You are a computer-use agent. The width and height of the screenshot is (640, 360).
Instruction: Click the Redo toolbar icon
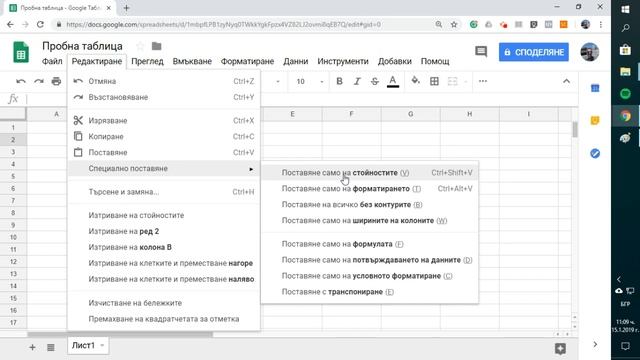[39, 81]
